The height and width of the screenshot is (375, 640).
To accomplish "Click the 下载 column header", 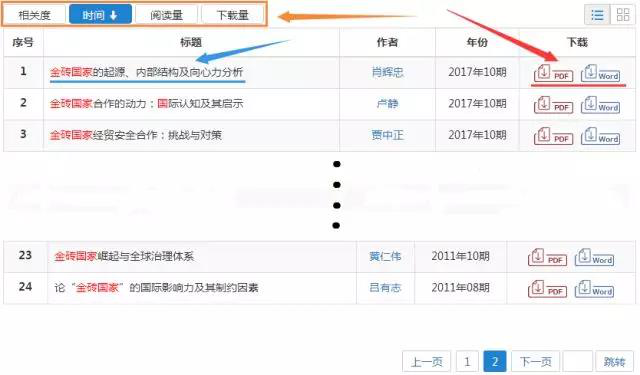I will click(577, 42).
